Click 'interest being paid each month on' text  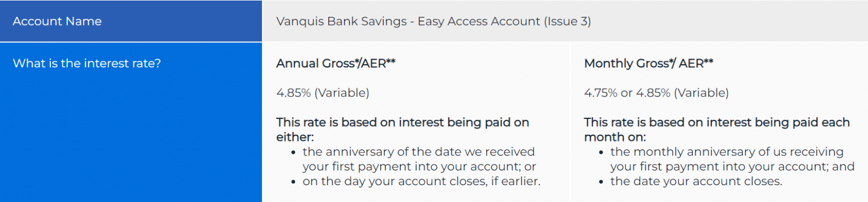pyautogui.click(x=717, y=129)
